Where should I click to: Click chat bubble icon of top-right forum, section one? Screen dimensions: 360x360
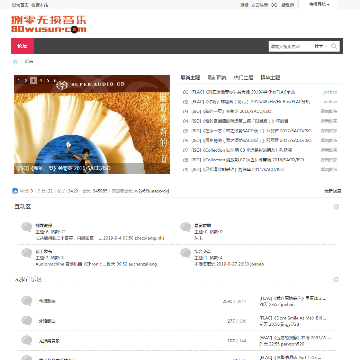pos(186,227)
